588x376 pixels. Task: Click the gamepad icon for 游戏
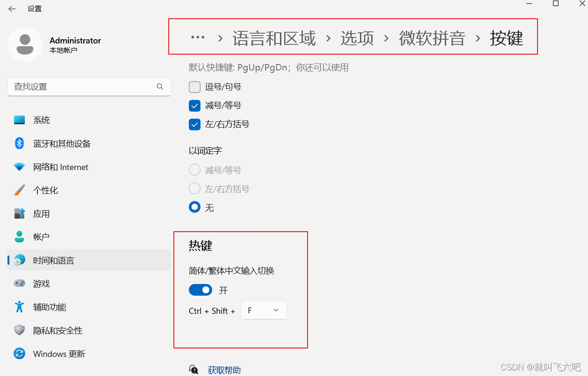click(19, 284)
